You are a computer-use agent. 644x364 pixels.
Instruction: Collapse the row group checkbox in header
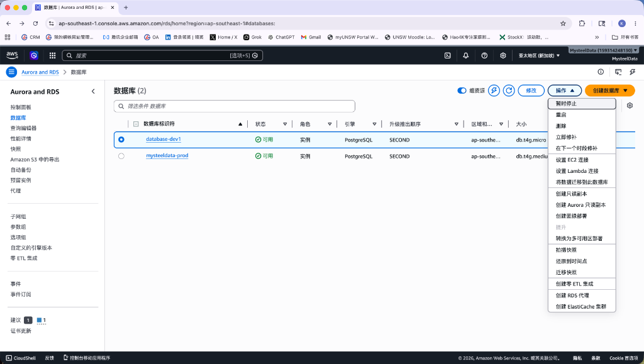pyautogui.click(x=136, y=124)
